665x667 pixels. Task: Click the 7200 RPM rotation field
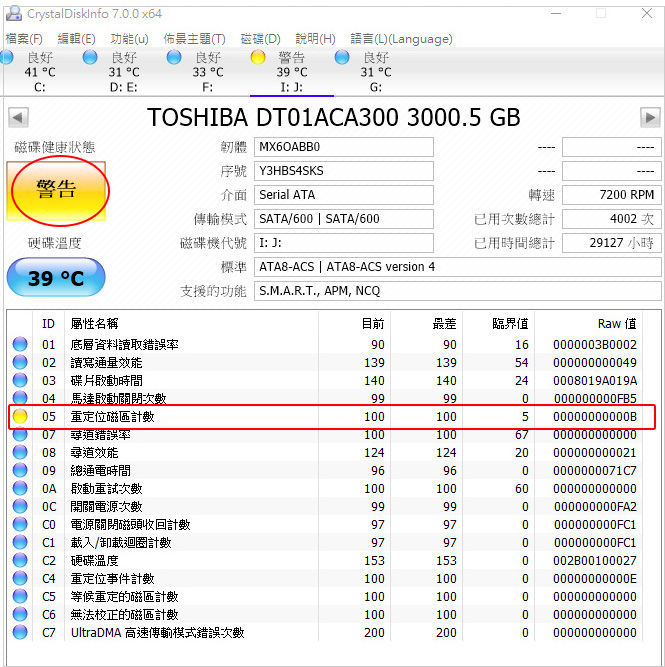coord(612,195)
